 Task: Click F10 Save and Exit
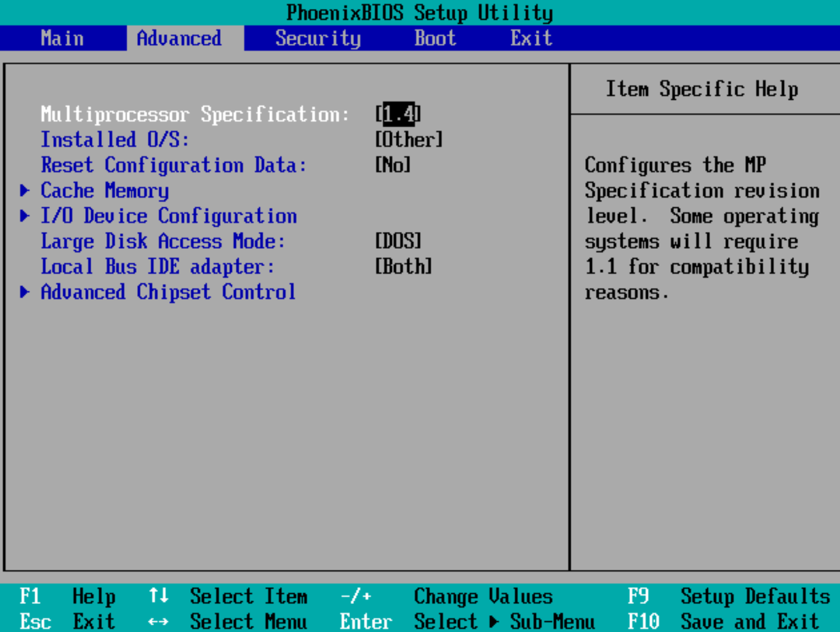tap(722, 621)
